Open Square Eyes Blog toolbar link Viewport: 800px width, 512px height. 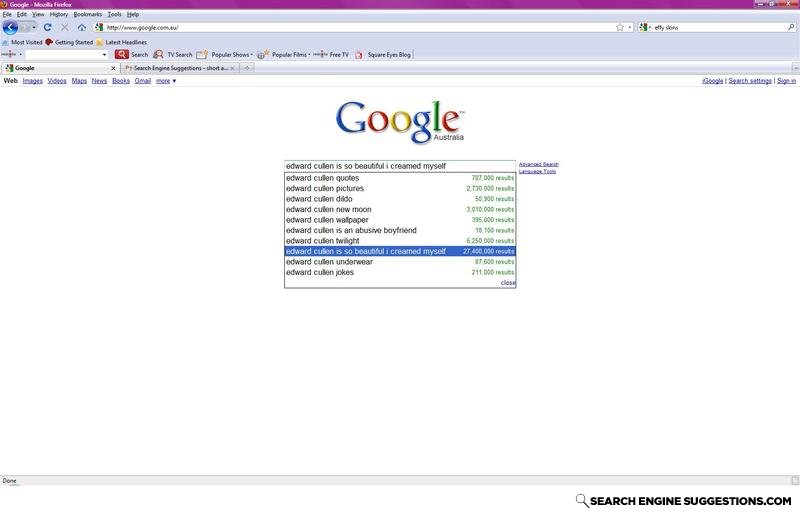383,55
